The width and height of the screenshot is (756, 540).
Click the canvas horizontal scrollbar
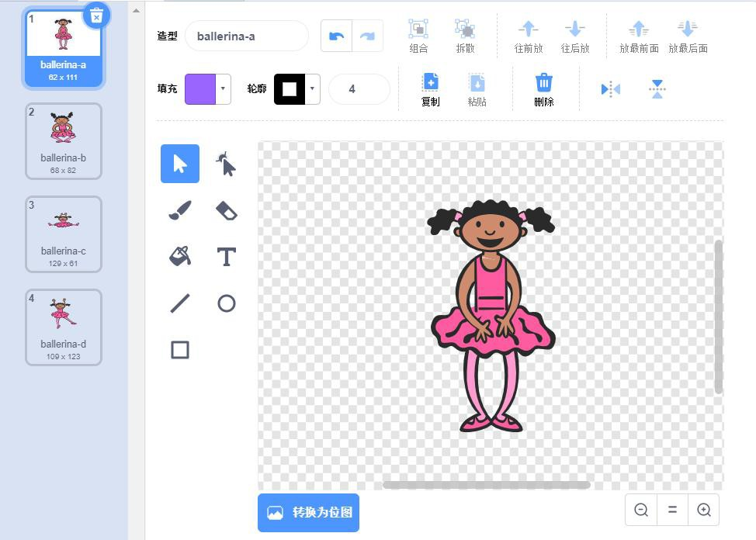click(487, 485)
